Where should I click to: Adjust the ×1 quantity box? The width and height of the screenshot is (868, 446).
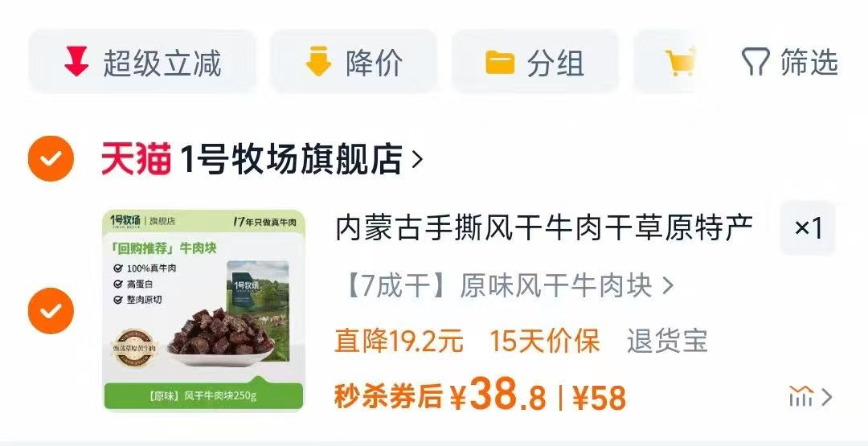click(808, 228)
